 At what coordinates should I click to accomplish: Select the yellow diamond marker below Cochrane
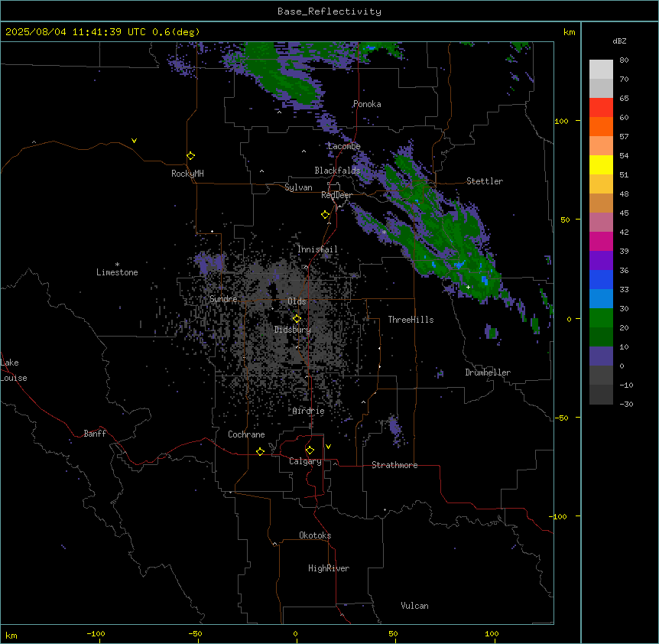pos(260,451)
